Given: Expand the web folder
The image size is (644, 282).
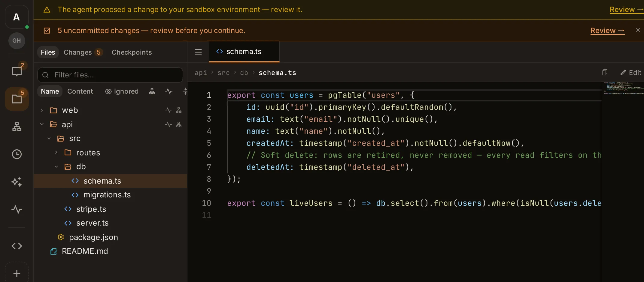Looking at the screenshot, I should [x=42, y=110].
